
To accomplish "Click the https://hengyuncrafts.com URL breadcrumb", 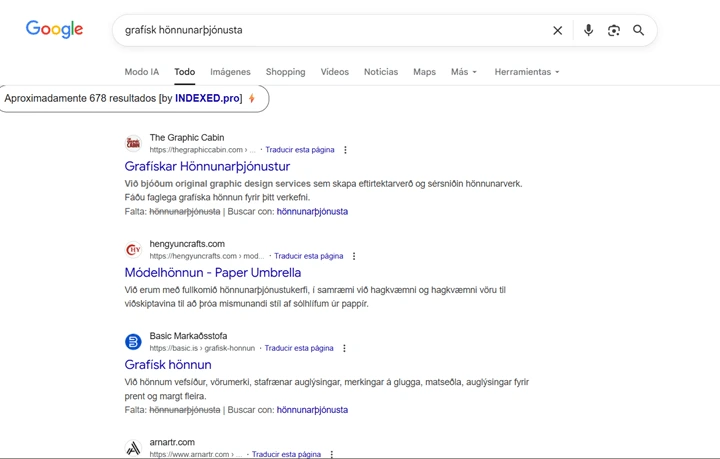I will click(207, 256).
